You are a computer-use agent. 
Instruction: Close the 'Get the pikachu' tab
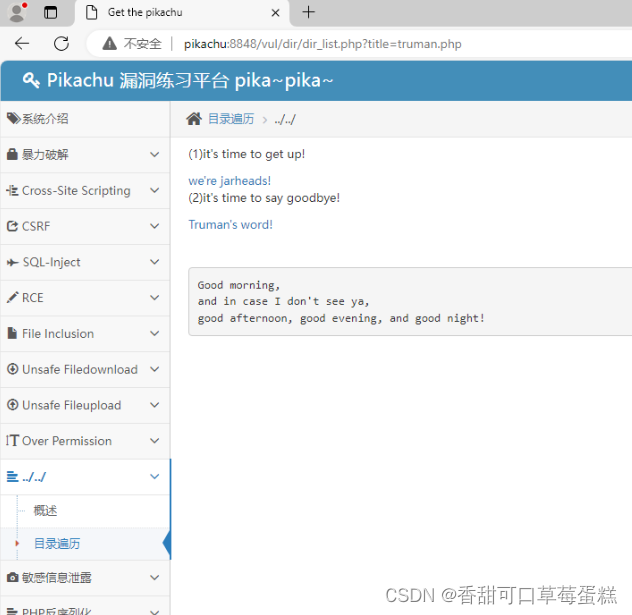(x=275, y=13)
